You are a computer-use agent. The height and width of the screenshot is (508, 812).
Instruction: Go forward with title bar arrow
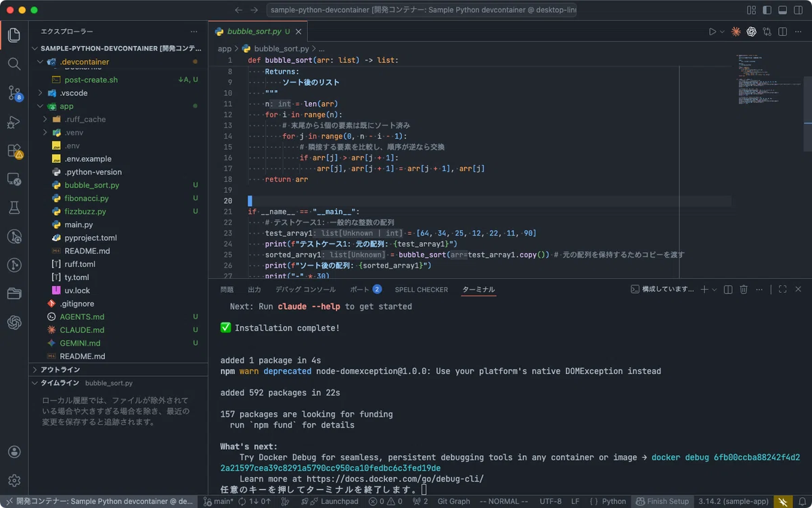pyautogui.click(x=254, y=10)
